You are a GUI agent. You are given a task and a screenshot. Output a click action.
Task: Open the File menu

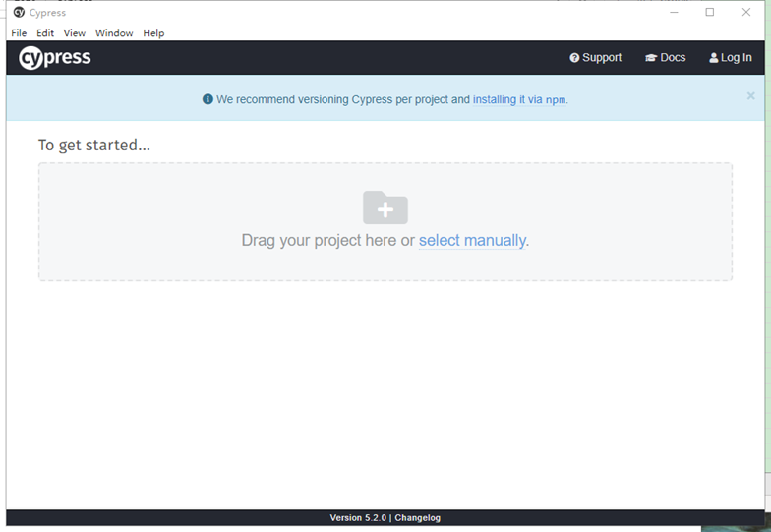19,33
